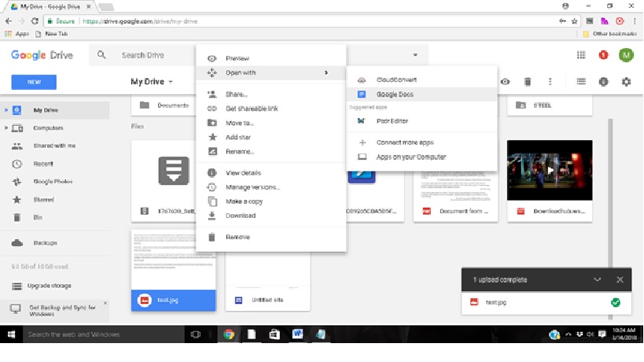Open with Google Docs

(x=421, y=94)
